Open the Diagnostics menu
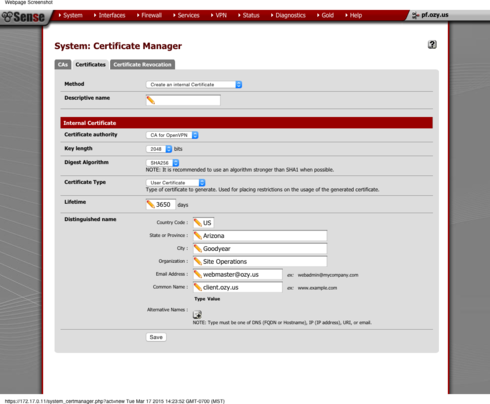490x404 pixels. coord(288,15)
